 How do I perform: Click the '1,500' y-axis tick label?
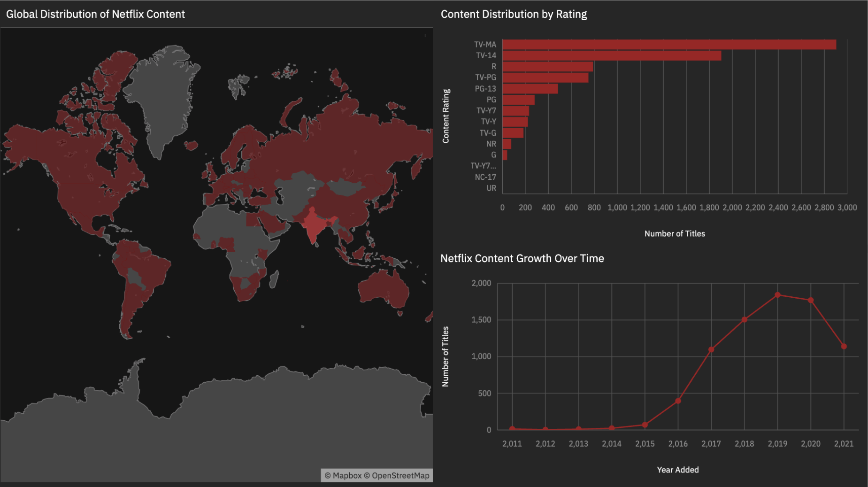[481, 320]
